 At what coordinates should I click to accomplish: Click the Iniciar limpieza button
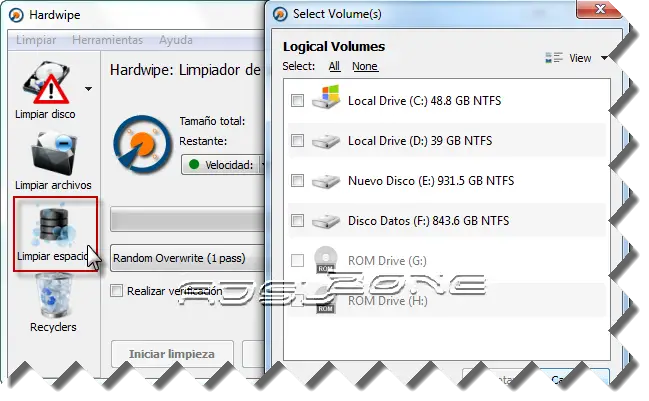[x=172, y=354]
